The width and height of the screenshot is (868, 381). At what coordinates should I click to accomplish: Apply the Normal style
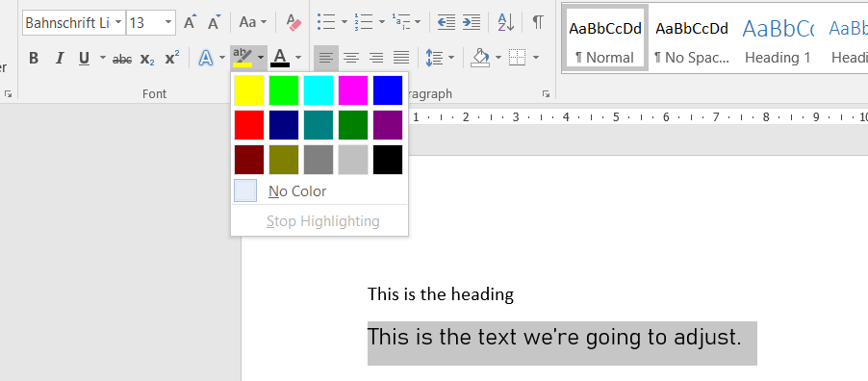click(x=604, y=38)
